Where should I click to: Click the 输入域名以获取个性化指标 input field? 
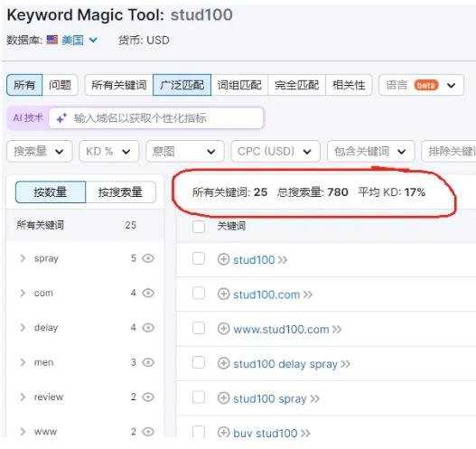156,118
